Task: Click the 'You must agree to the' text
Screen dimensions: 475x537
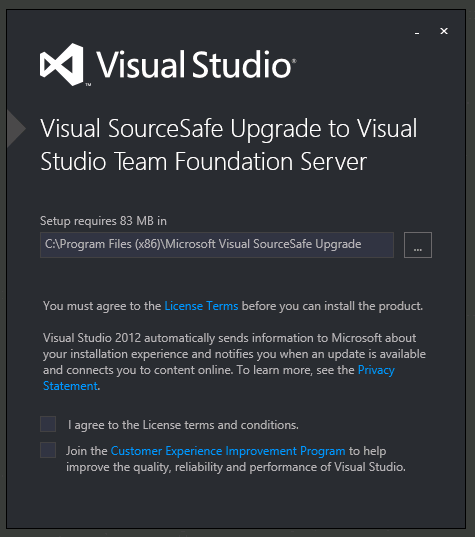Action: [102, 306]
